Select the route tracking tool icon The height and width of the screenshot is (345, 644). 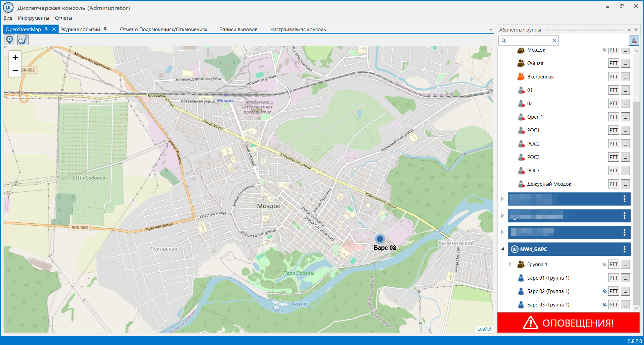(x=23, y=40)
